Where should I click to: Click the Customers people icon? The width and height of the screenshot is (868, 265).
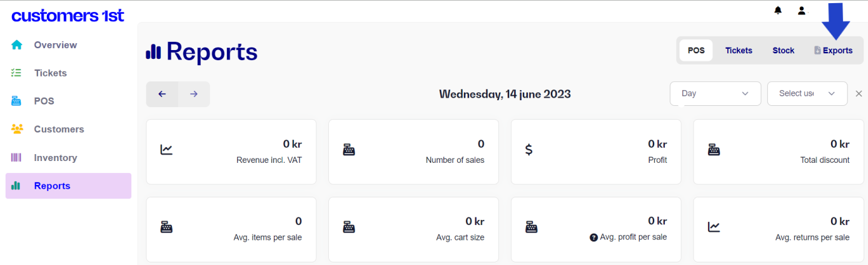tap(17, 129)
